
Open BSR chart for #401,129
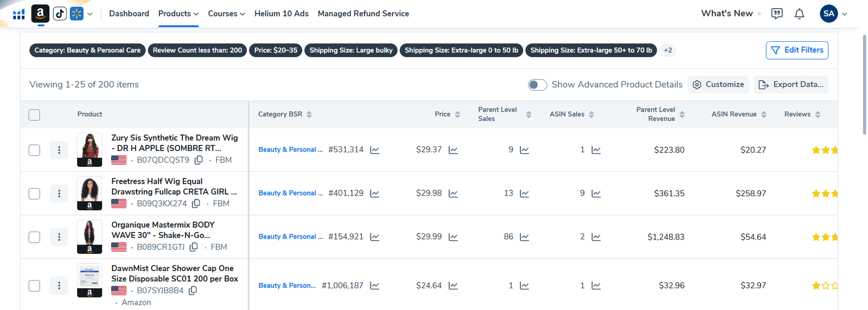click(374, 193)
